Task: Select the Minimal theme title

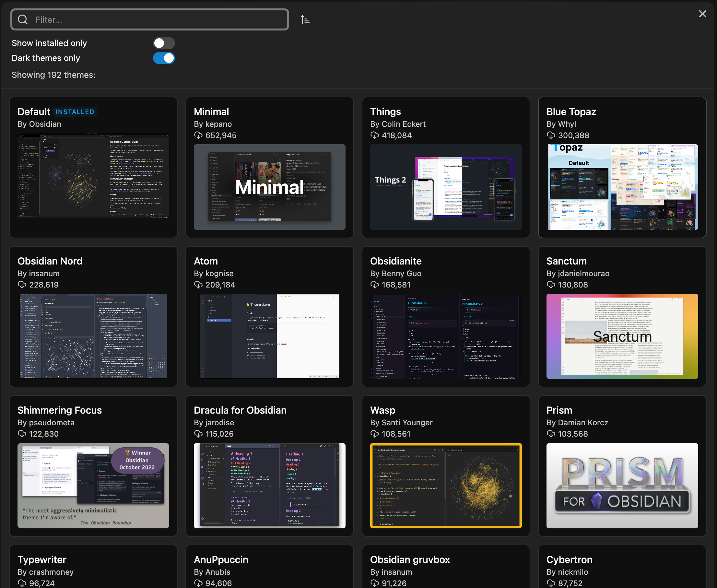Action: tap(211, 112)
